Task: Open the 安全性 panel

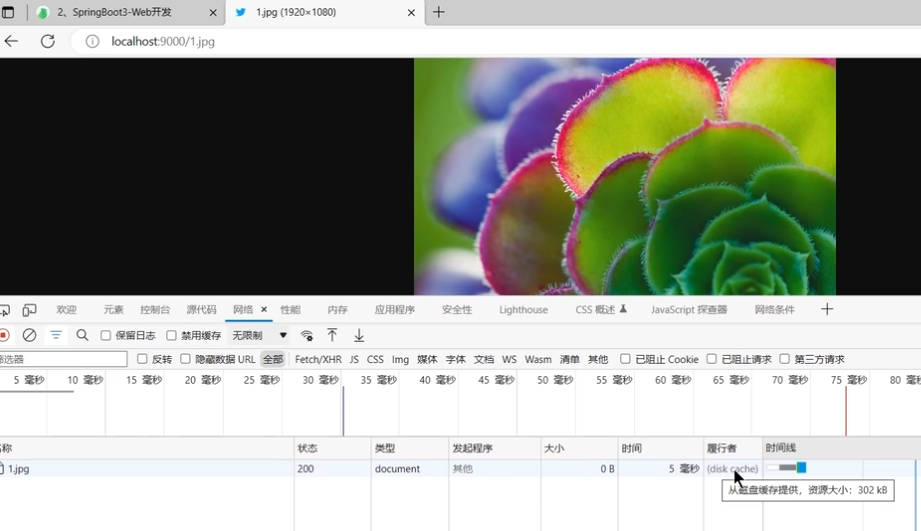Action: (457, 310)
